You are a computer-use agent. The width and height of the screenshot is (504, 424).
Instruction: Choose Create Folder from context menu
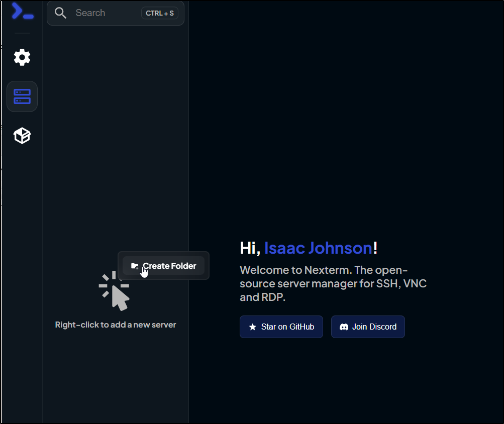point(163,266)
